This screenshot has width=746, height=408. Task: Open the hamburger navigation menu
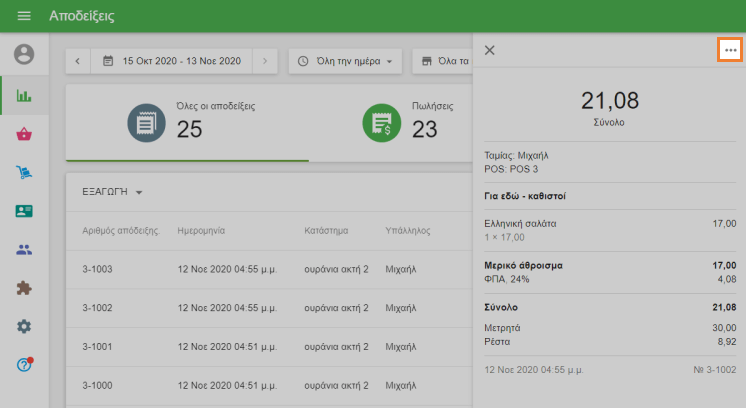tap(24, 17)
